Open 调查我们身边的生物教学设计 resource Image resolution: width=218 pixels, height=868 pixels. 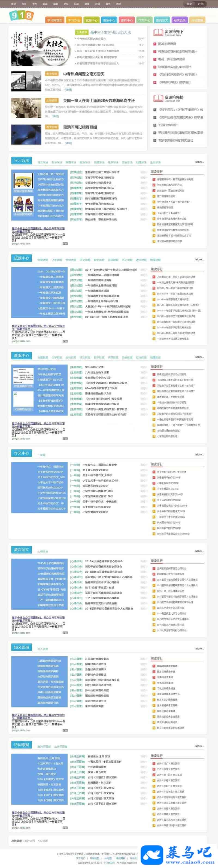[x=178, y=51]
